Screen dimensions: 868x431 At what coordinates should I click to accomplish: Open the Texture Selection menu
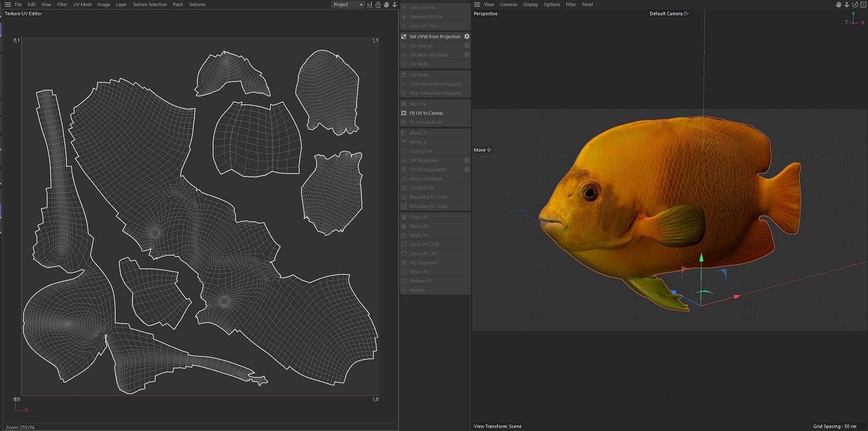pos(149,5)
